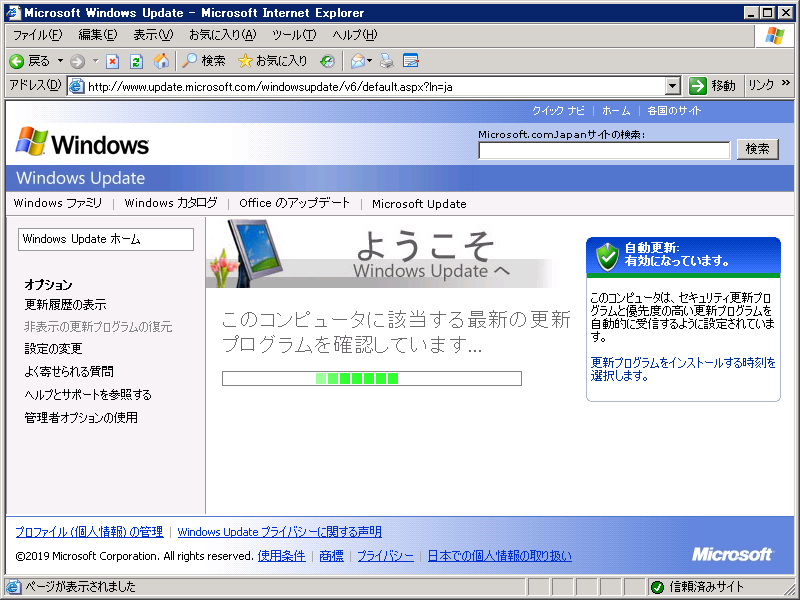
Task: Click the Microsoft logo in footer
Action: pyautogui.click(x=732, y=555)
